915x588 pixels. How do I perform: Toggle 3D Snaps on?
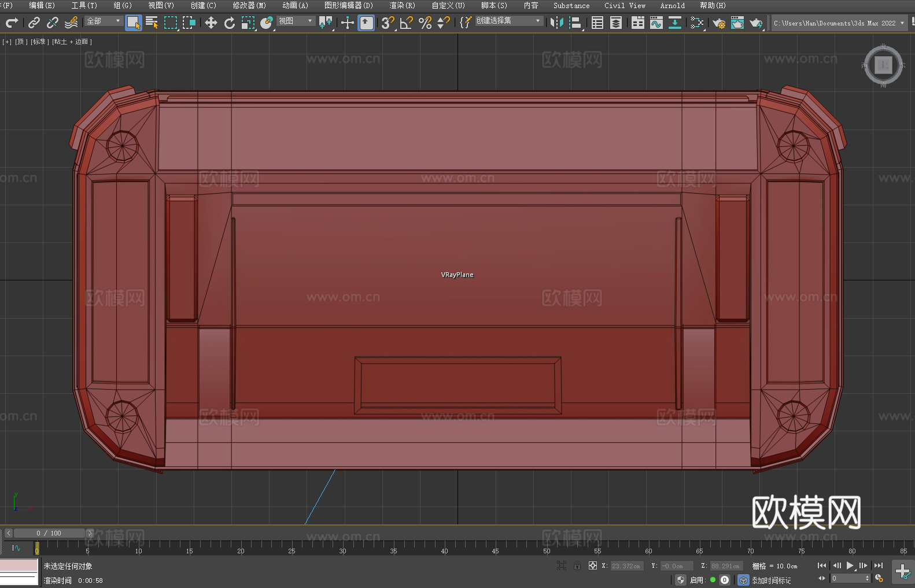(388, 23)
